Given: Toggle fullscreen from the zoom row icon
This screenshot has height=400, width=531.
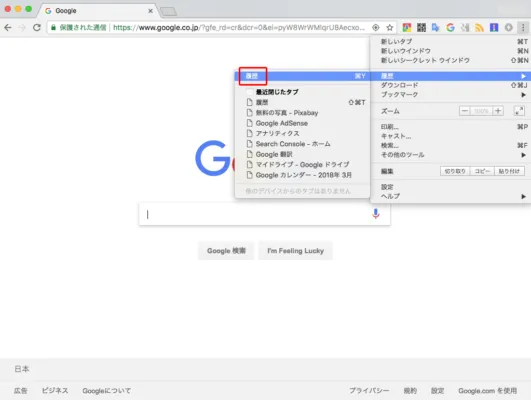Looking at the screenshot, I should (519, 111).
